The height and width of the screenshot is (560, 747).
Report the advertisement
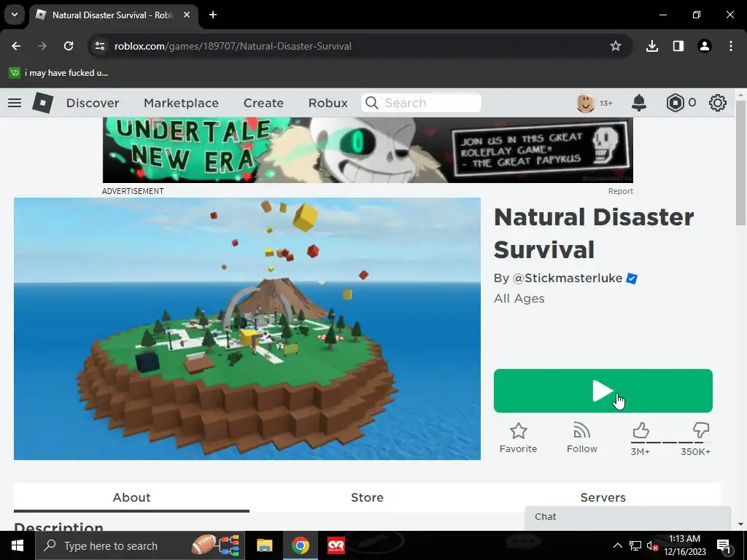coord(620,191)
